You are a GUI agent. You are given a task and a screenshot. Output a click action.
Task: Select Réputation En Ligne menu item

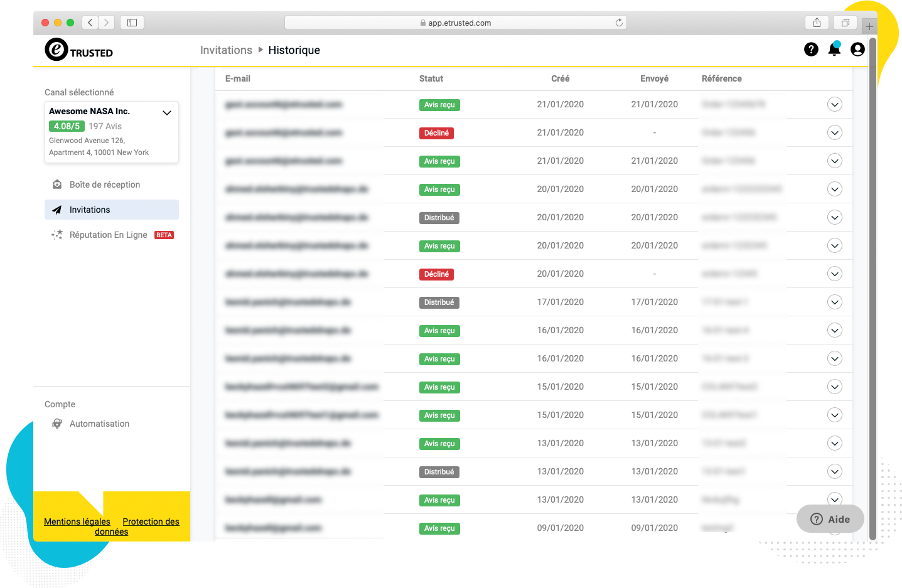108,235
